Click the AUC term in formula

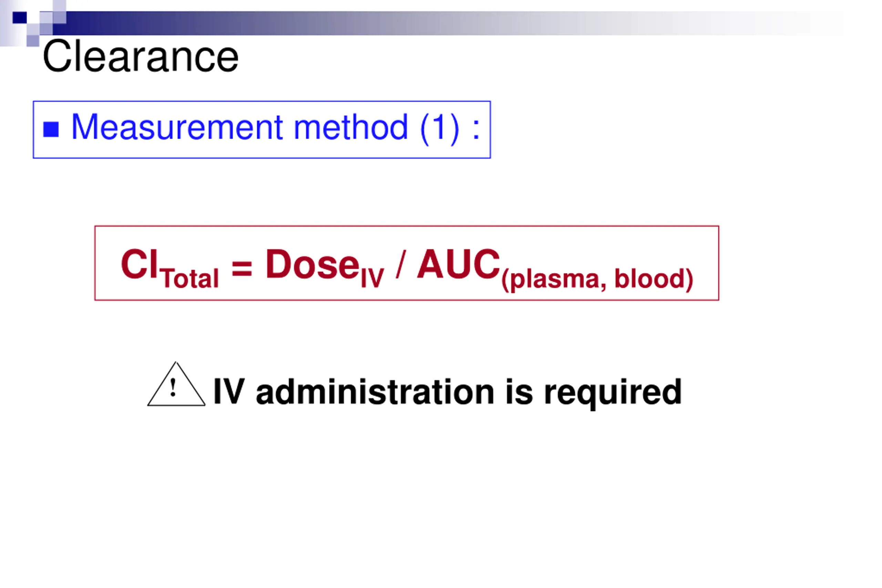[459, 264]
